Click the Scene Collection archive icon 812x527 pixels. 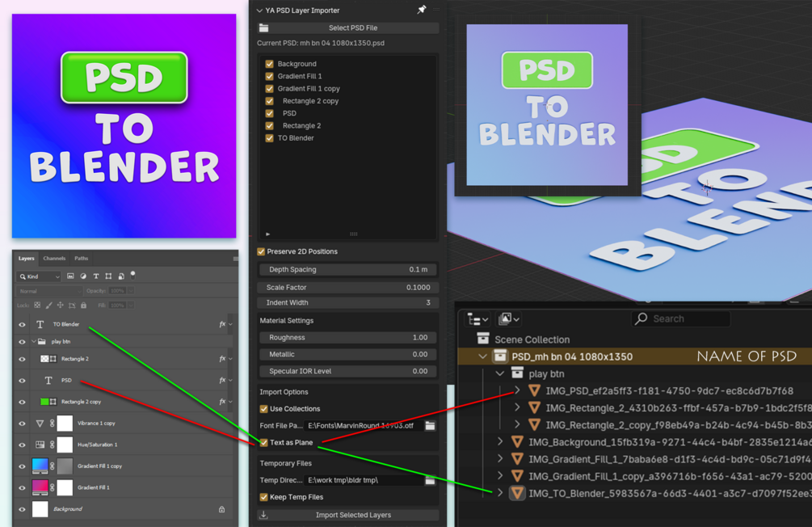tap(482, 339)
